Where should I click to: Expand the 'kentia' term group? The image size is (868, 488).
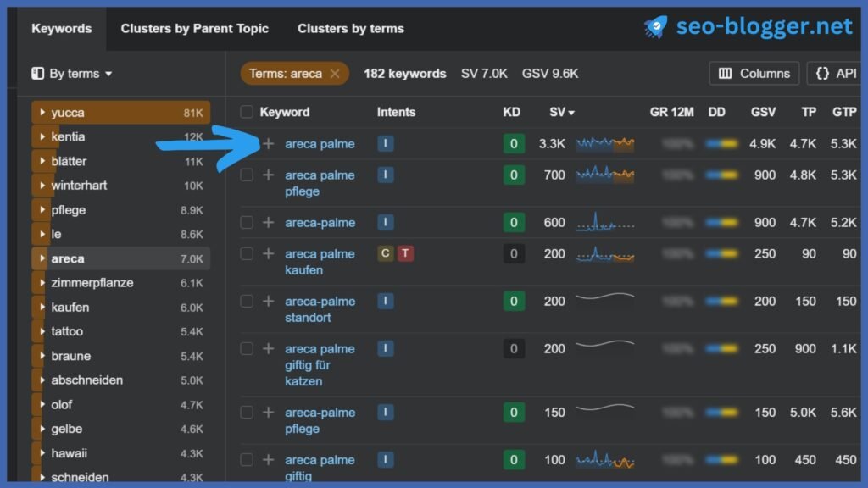click(42, 136)
